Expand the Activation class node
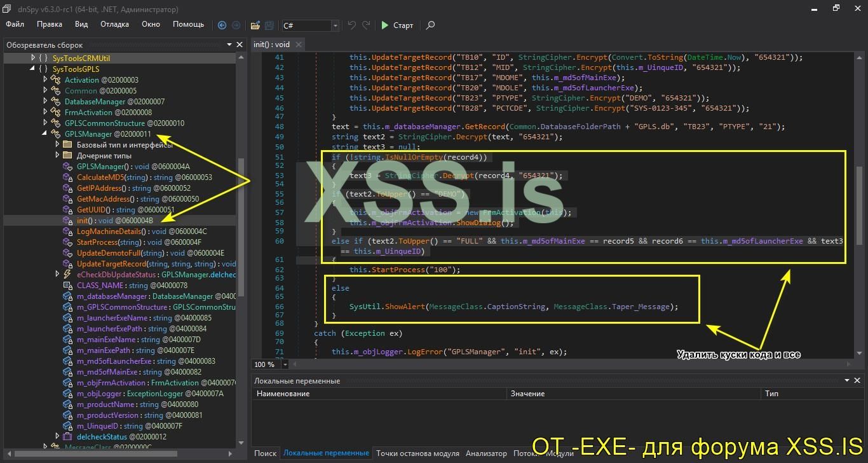Viewport: 868px width, 463px height. coord(45,79)
